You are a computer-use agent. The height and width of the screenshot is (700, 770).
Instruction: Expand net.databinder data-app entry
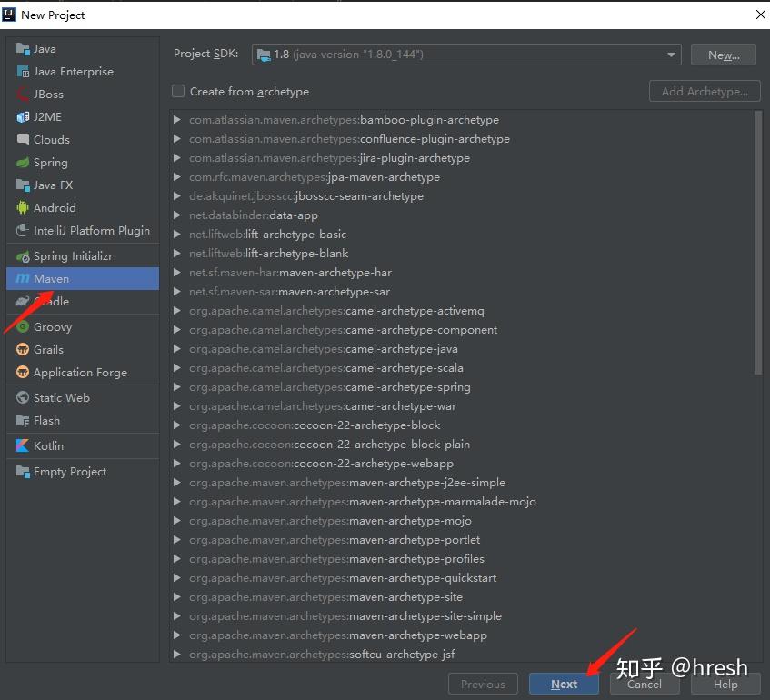177,215
